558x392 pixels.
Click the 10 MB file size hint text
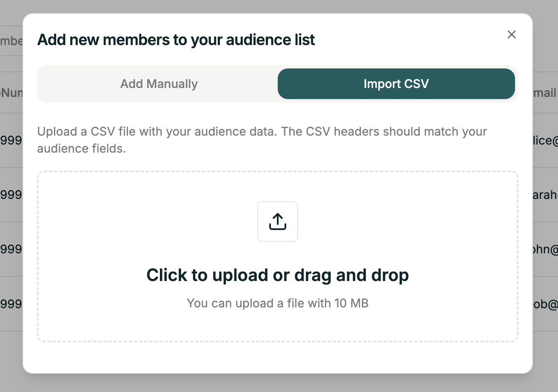(x=278, y=303)
